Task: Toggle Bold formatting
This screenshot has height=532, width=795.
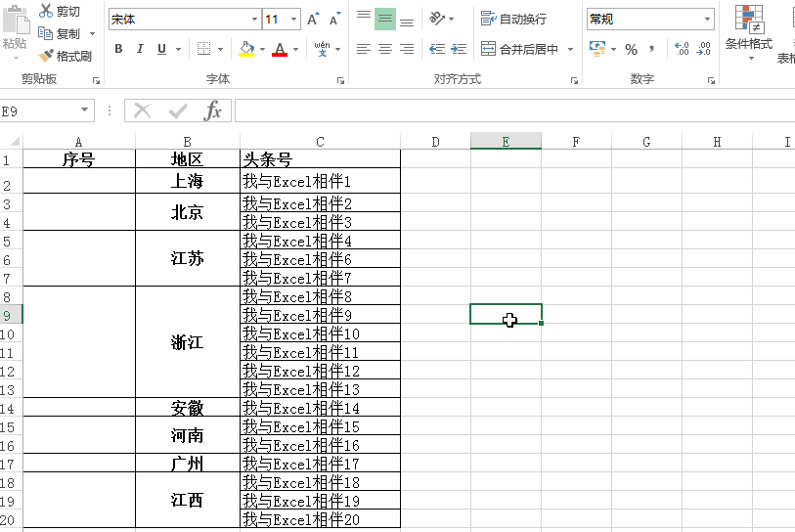Action: (118, 49)
